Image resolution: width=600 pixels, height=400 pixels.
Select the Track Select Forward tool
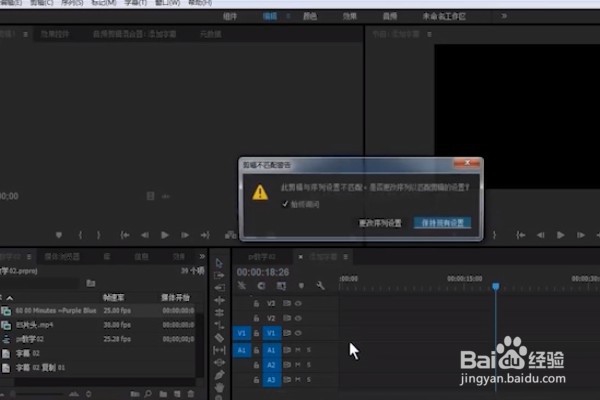(x=219, y=276)
